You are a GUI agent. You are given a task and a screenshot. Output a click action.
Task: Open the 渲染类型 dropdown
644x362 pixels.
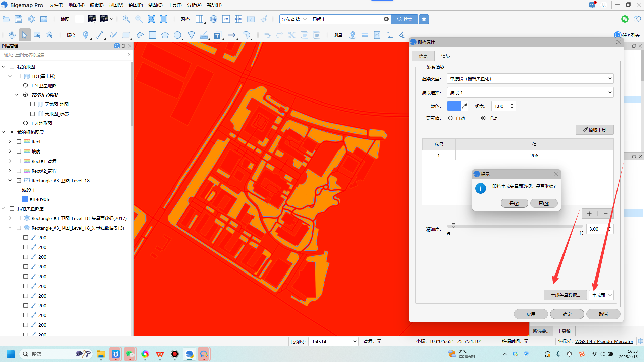tap(530, 79)
